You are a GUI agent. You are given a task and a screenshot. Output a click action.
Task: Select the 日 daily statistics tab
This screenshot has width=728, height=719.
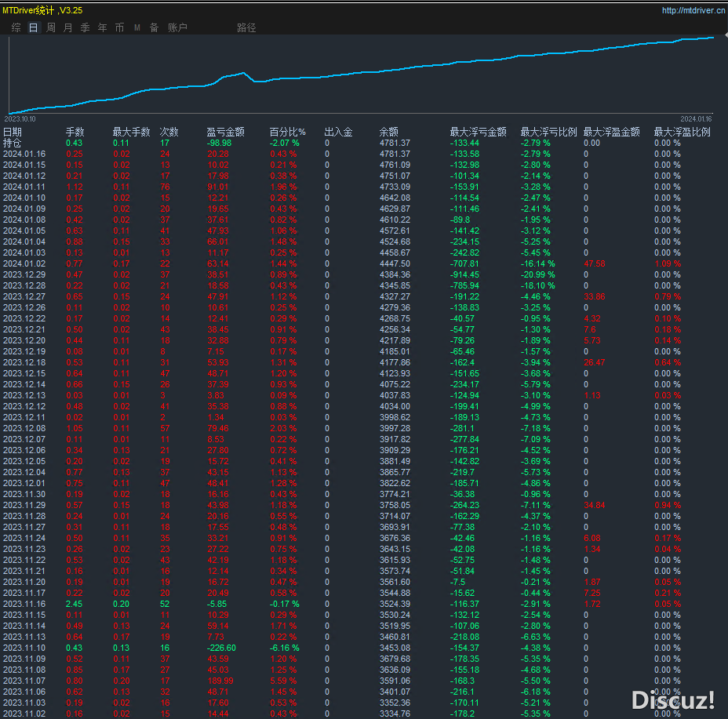click(33, 27)
